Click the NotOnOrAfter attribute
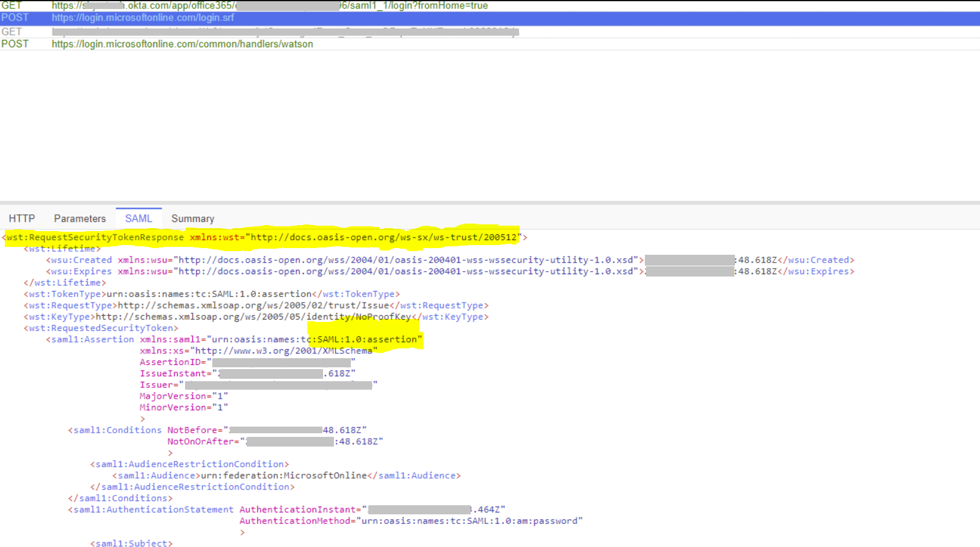The height and width of the screenshot is (547, 980). click(275, 442)
